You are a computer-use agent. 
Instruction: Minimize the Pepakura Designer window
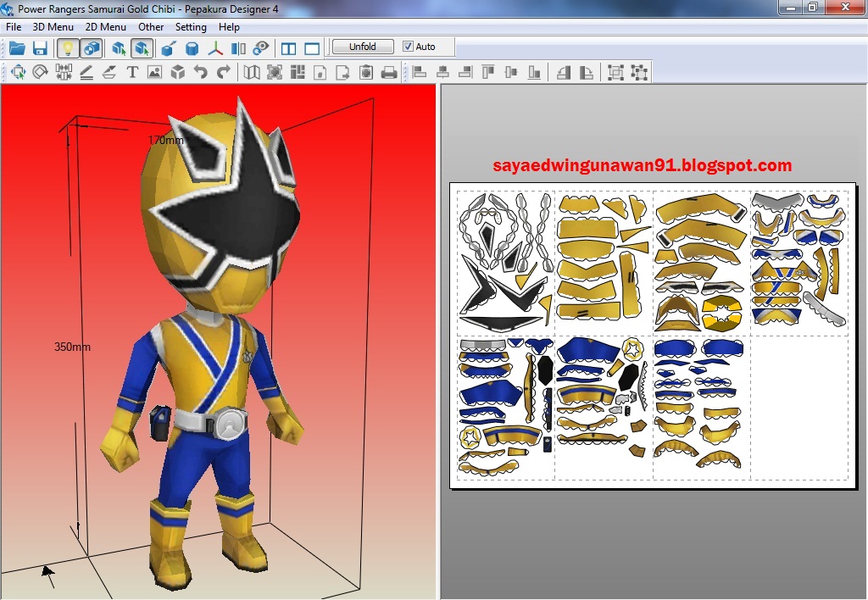(789, 7)
